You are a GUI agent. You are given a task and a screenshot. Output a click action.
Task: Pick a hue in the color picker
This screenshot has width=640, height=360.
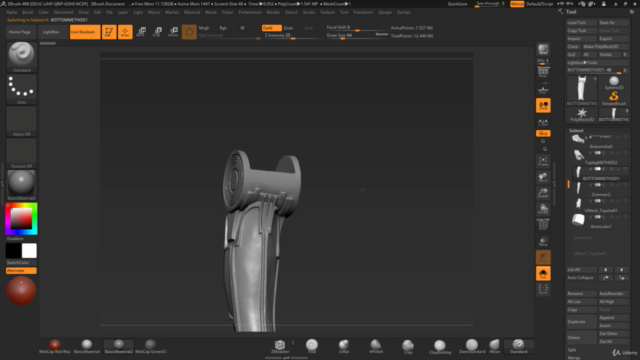pos(22,219)
